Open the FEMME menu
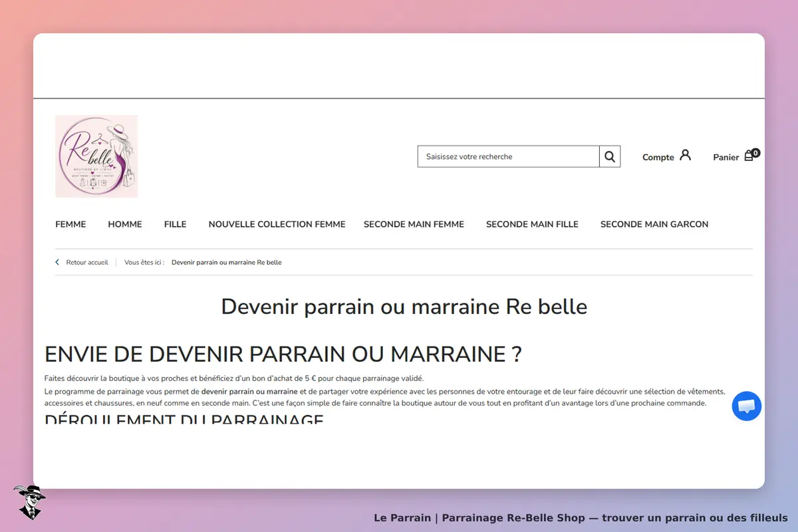The height and width of the screenshot is (532, 798). coord(70,225)
